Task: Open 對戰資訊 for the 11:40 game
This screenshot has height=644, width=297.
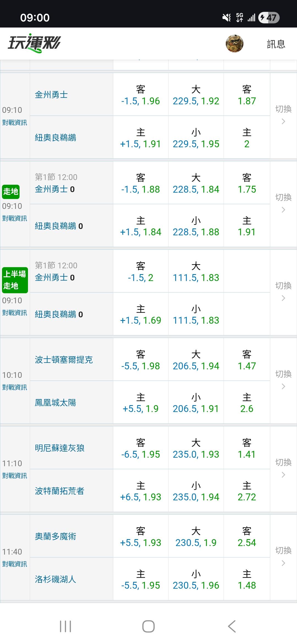Action: 15,564
